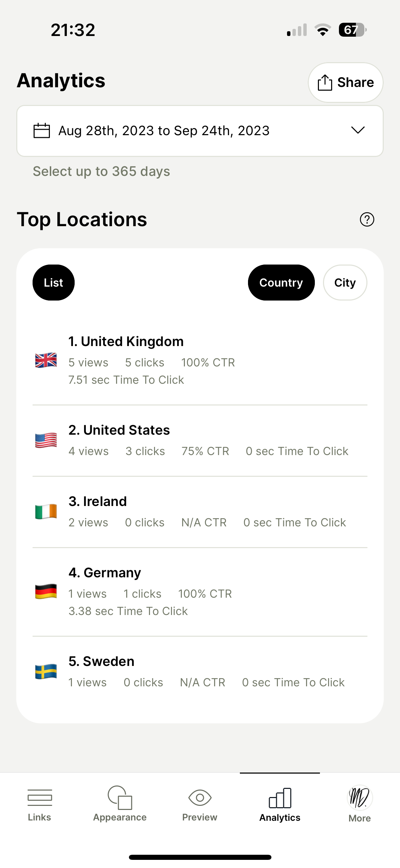Select the United Kingdom location row

click(x=200, y=361)
